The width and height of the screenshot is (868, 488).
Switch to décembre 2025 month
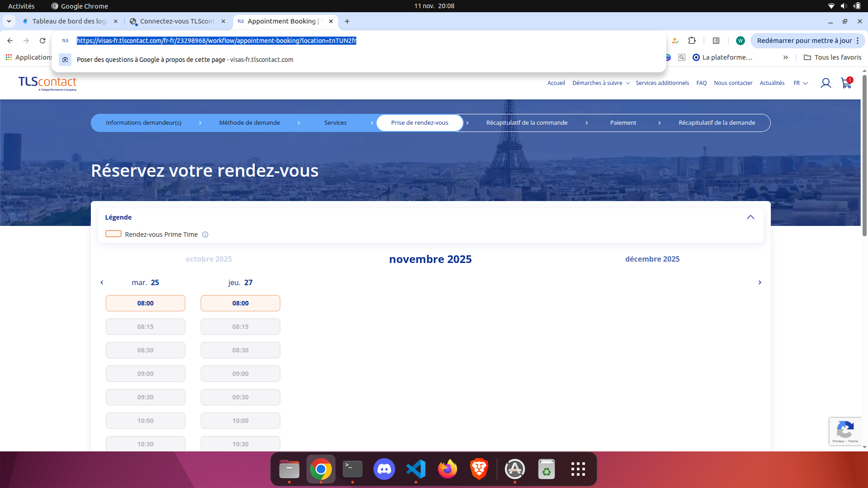coord(652,259)
